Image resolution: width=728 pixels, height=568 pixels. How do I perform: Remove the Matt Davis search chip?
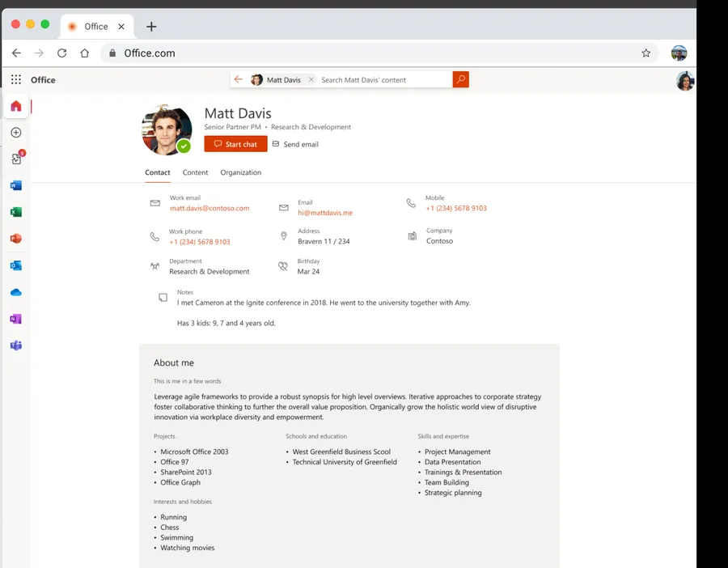(311, 79)
